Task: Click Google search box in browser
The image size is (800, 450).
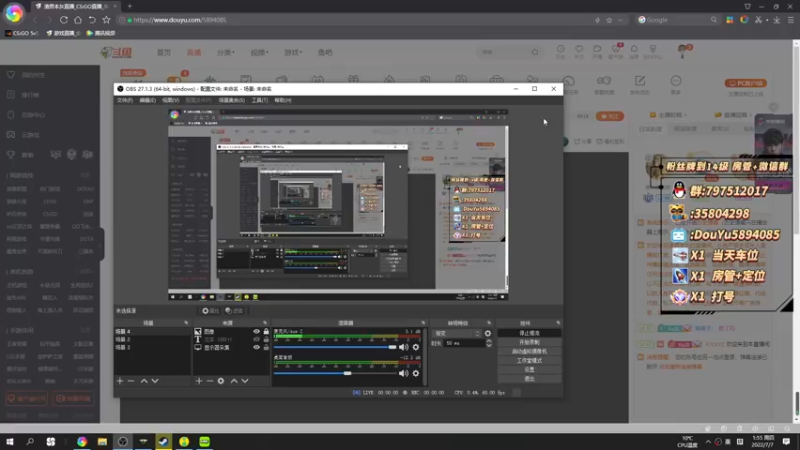Action: tap(678, 20)
